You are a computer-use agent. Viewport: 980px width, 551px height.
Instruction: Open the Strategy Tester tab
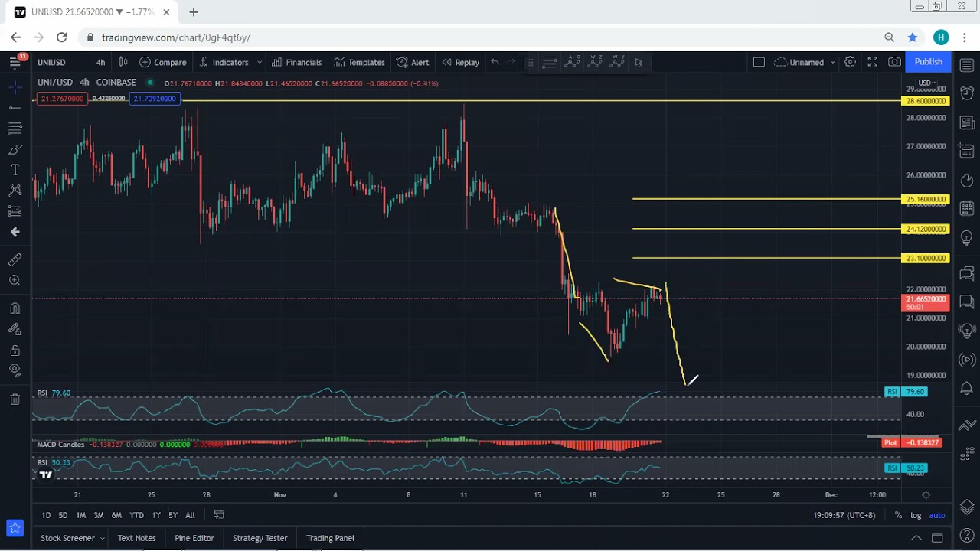click(x=260, y=538)
